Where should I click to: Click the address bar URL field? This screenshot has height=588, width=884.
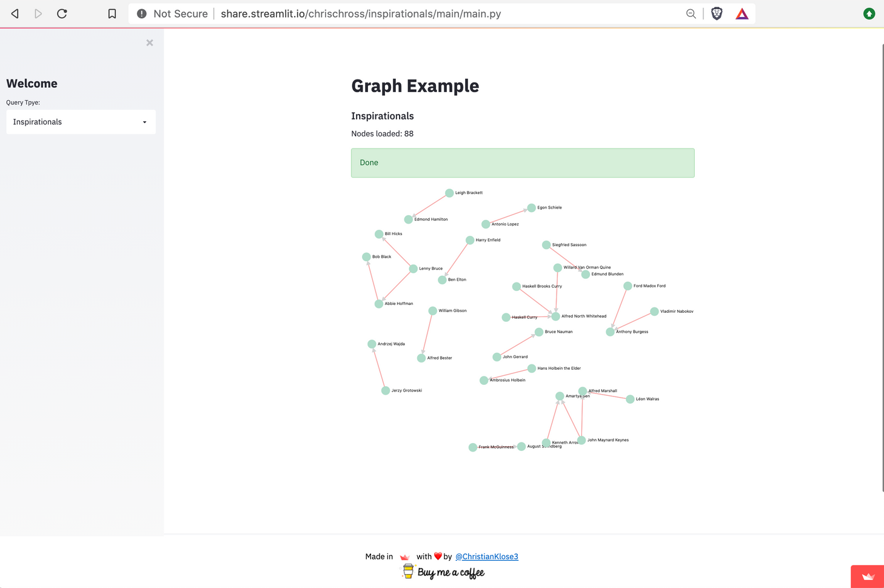point(424,13)
